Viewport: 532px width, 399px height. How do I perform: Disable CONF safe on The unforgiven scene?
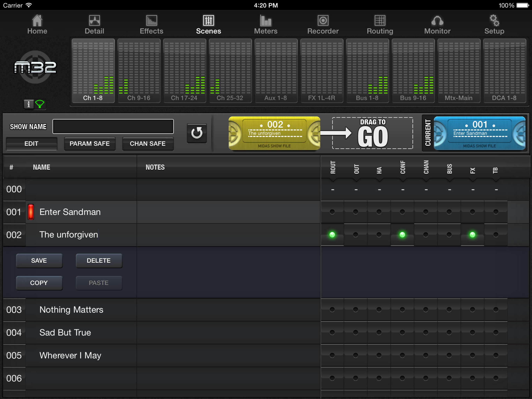(402, 235)
